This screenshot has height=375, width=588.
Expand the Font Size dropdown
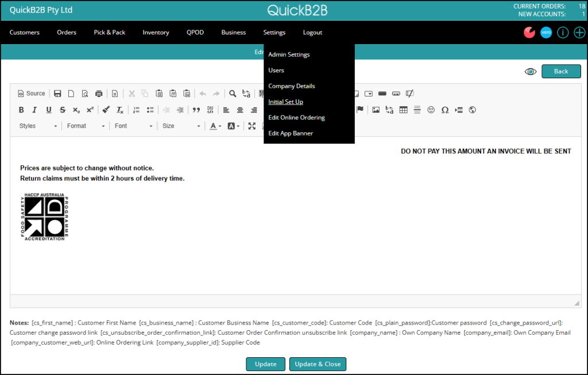pyautogui.click(x=181, y=126)
